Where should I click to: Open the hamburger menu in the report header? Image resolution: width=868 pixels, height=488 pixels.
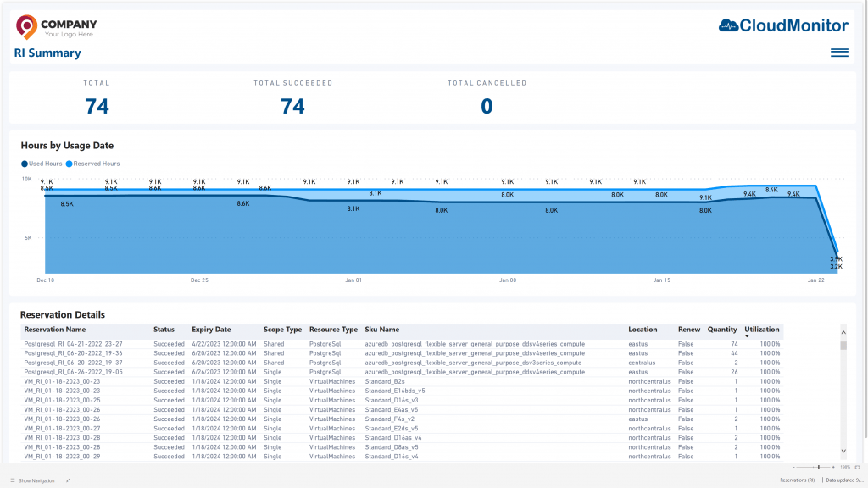pos(839,52)
